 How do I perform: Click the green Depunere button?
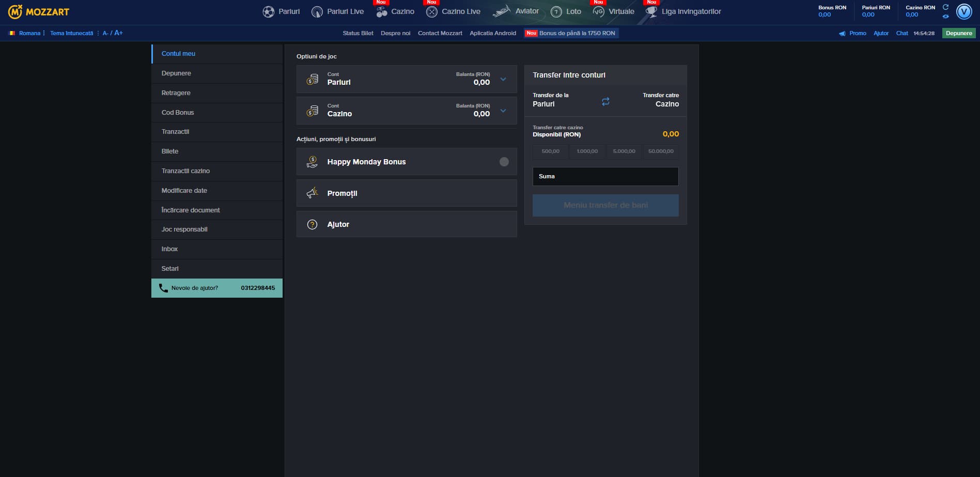point(959,33)
